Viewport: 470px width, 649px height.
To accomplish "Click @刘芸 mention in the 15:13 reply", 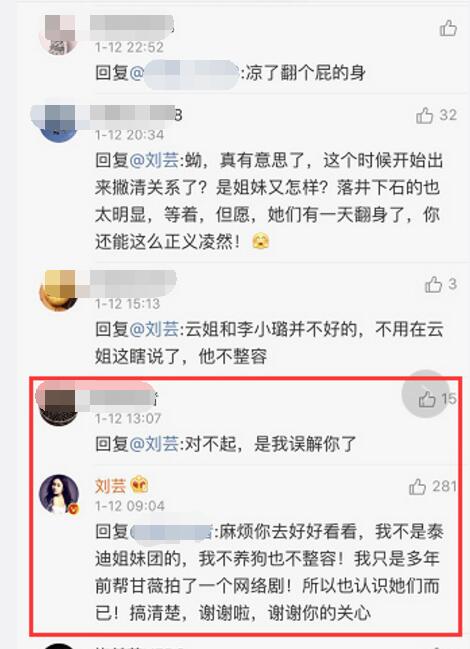I will coord(154,329).
